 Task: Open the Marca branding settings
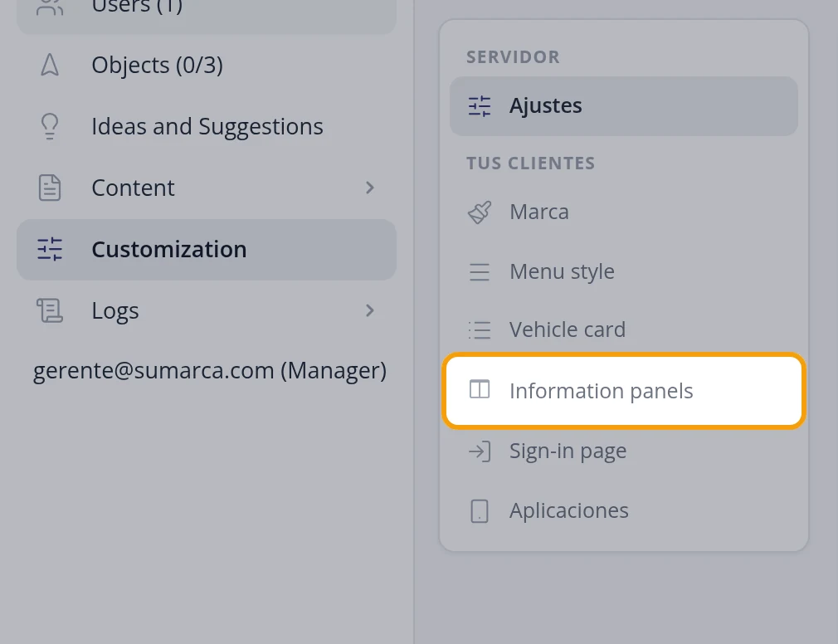pos(624,212)
